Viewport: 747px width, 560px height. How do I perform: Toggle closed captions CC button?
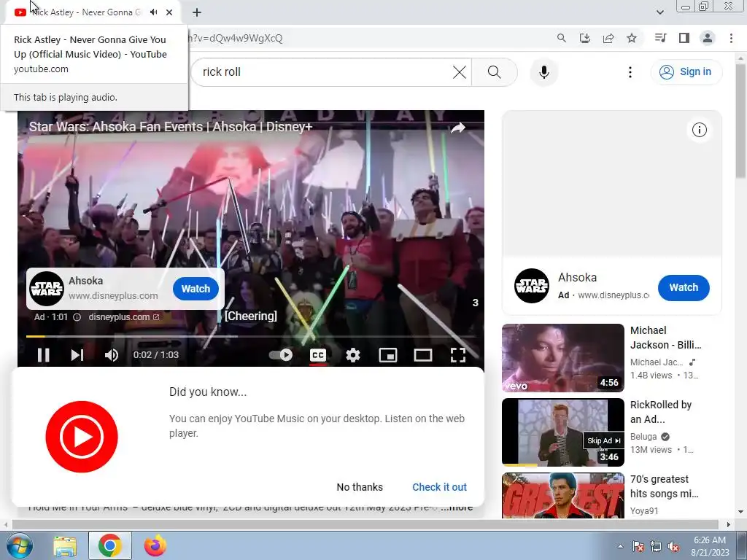(x=318, y=355)
